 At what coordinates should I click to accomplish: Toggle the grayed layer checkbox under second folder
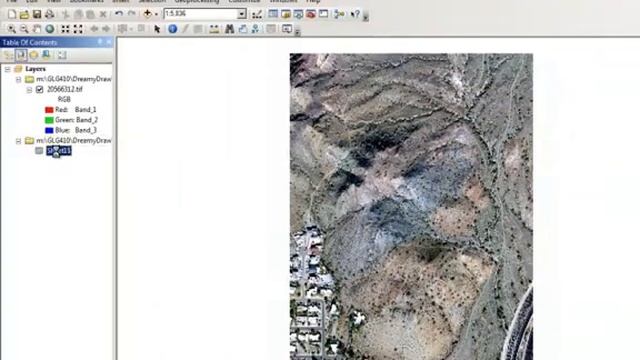tap(39, 151)
